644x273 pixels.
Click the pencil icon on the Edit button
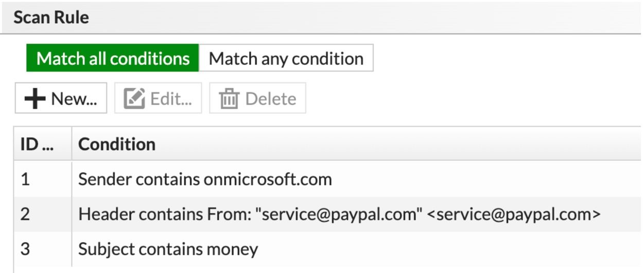[134, 98]
